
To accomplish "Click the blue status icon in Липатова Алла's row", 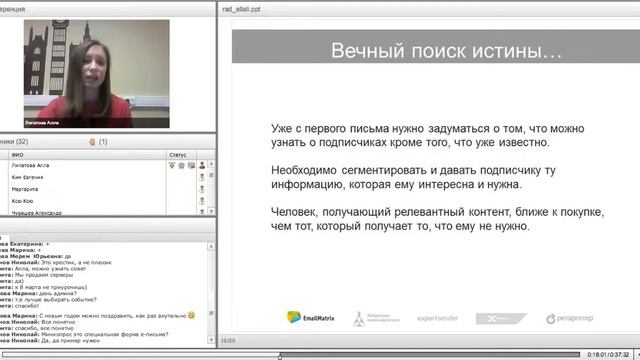I will pyautogui.click(x=182, y=165).
